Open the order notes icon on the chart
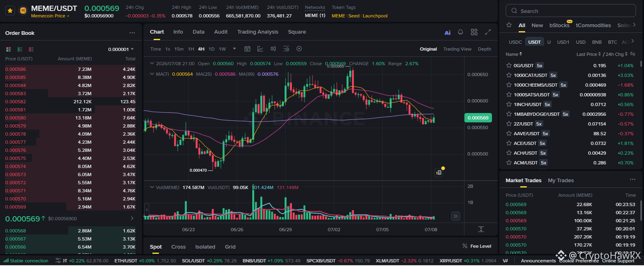The width and height of the screenshot is (644, 266). click(x=439, y=172)
